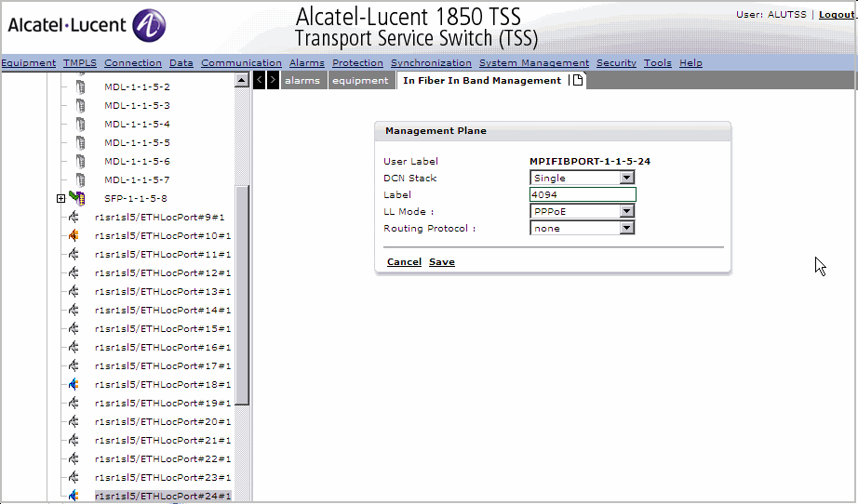Go to the next tab with the right arrow
Viewport: 858px width, 504px height.
pos(273,80)
